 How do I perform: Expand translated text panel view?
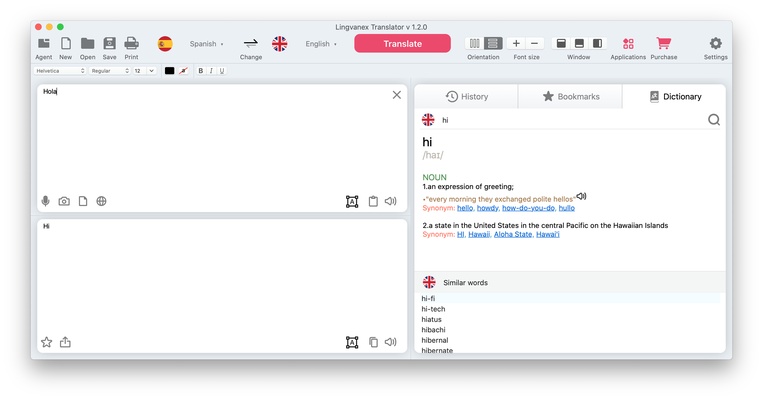tap(352, 343)
